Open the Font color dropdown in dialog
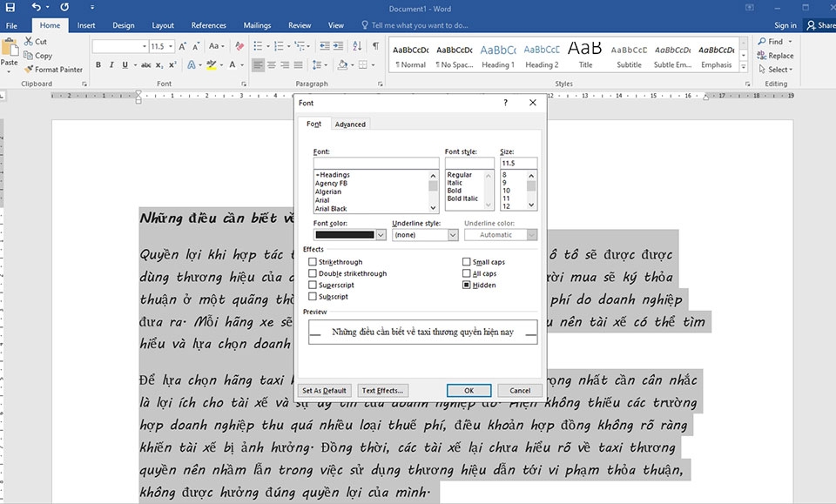836x504 pixels. [381, 235]
